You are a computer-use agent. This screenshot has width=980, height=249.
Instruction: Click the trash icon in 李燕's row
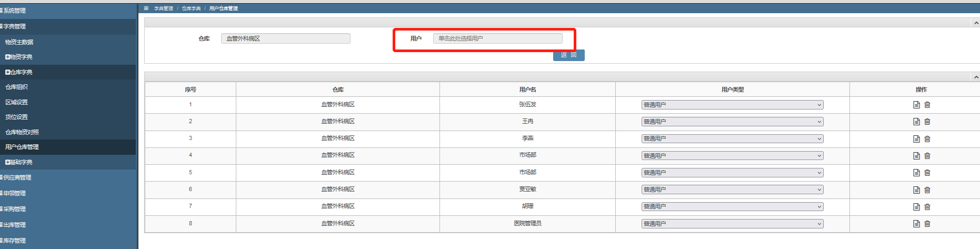click(x=927, y=139)
